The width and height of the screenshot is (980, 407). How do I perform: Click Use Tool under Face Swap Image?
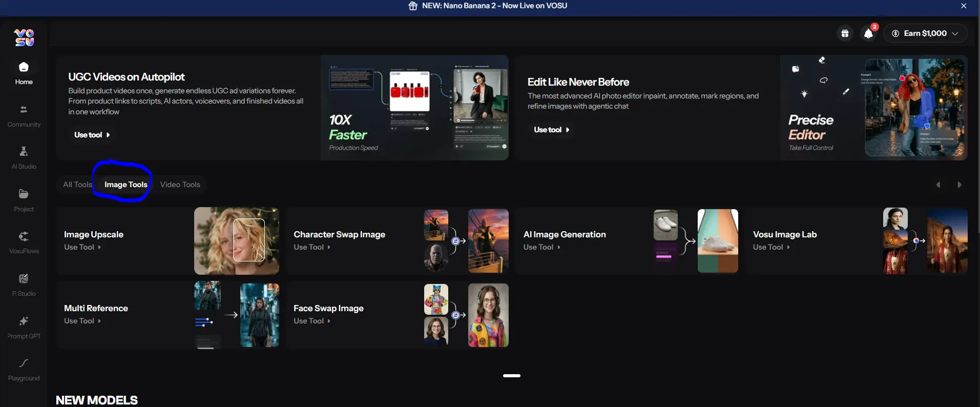[312, 321]
